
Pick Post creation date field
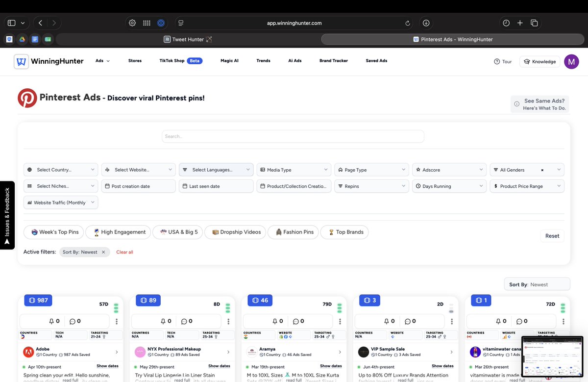pos(139,186)
